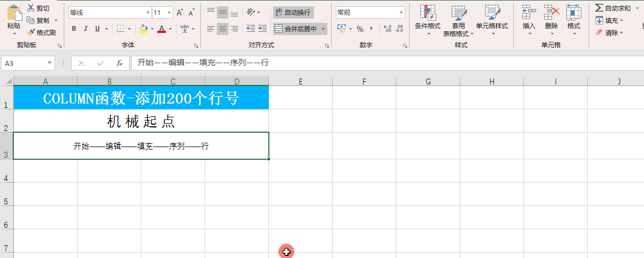Click the Cut (剪切) scissors button
The height and width of the screenshot is (258, 644).
click(39, 8)
